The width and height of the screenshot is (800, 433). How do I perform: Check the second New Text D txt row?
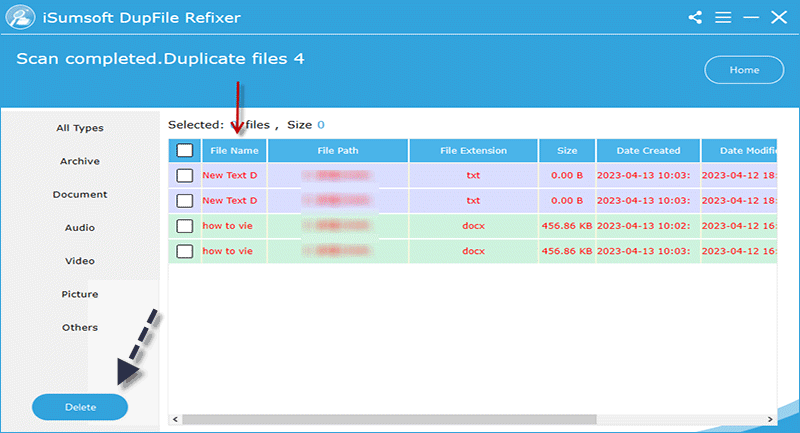[185, 200]
